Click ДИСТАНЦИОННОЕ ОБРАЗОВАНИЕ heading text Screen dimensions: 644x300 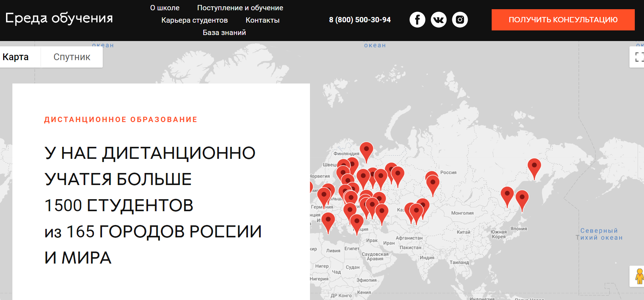(121, 120)
